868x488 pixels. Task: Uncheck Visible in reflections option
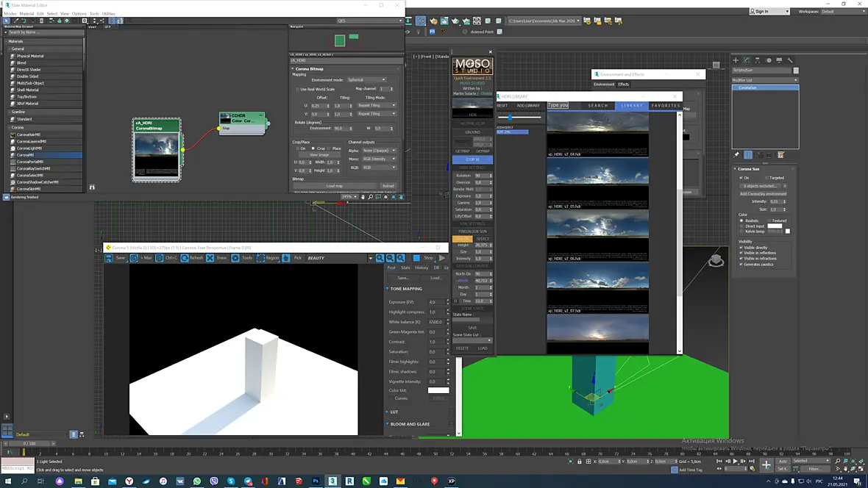click(x=741, y=253)
